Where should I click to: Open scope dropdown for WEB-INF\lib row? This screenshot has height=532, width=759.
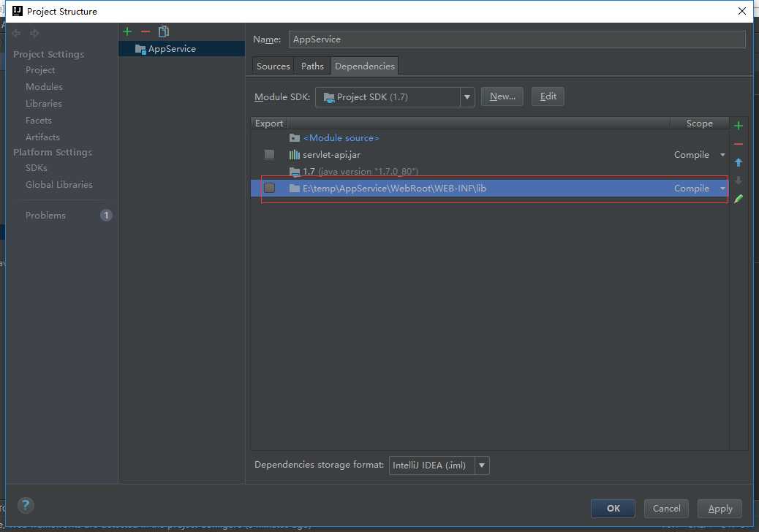pos(722,188)
